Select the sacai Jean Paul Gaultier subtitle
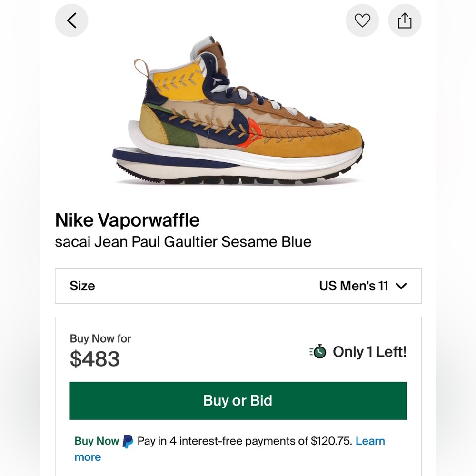Screen dimensions: 476x476 point(183,242)
